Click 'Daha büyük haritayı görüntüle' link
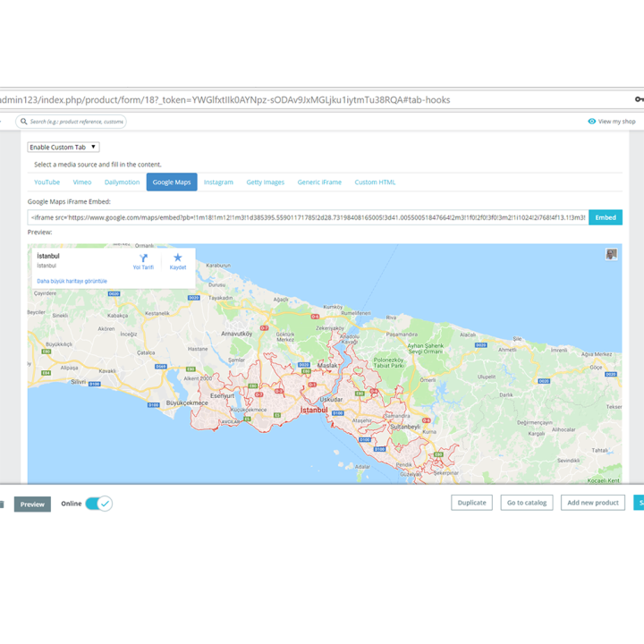Image resolution: width=644 pixels, height=644 pixels. pos(72,281)
